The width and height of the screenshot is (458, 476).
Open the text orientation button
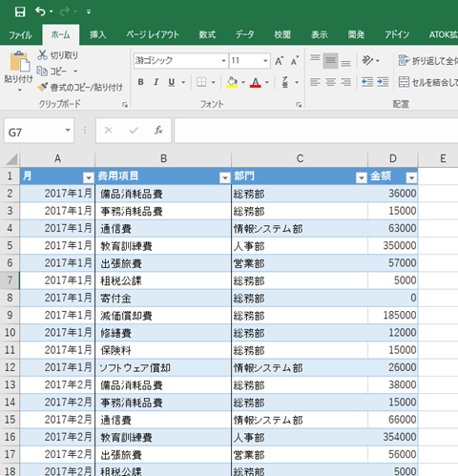click(367, 60)
